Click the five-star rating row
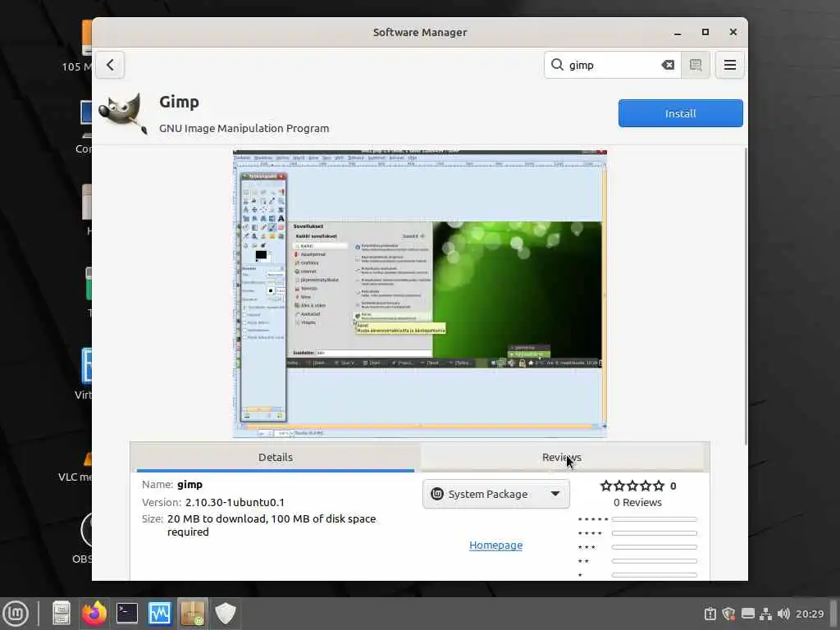 click(632, 486)
